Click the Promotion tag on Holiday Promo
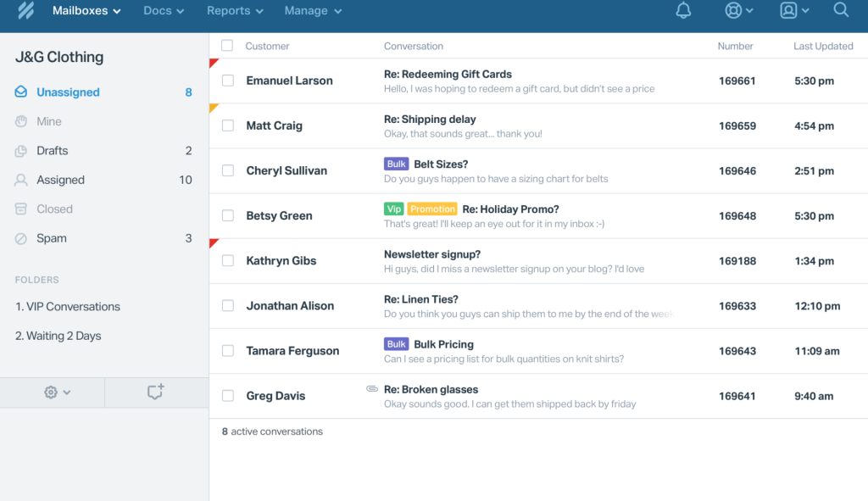 pos(432,209)
